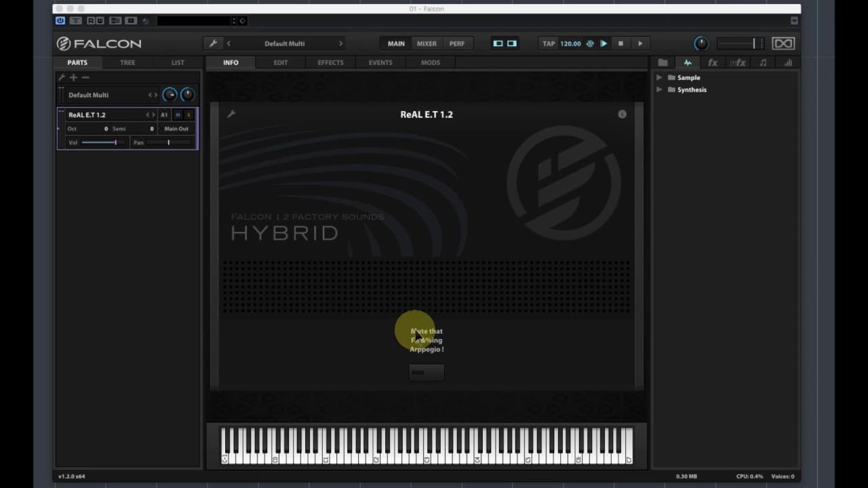The image size is (868, 488).
Task: Open the parts list wrench menu
Action: coord(62,77)
